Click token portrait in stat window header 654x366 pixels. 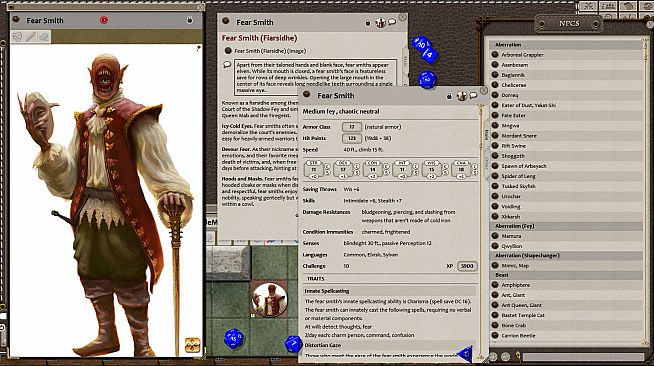click(462, 96)
